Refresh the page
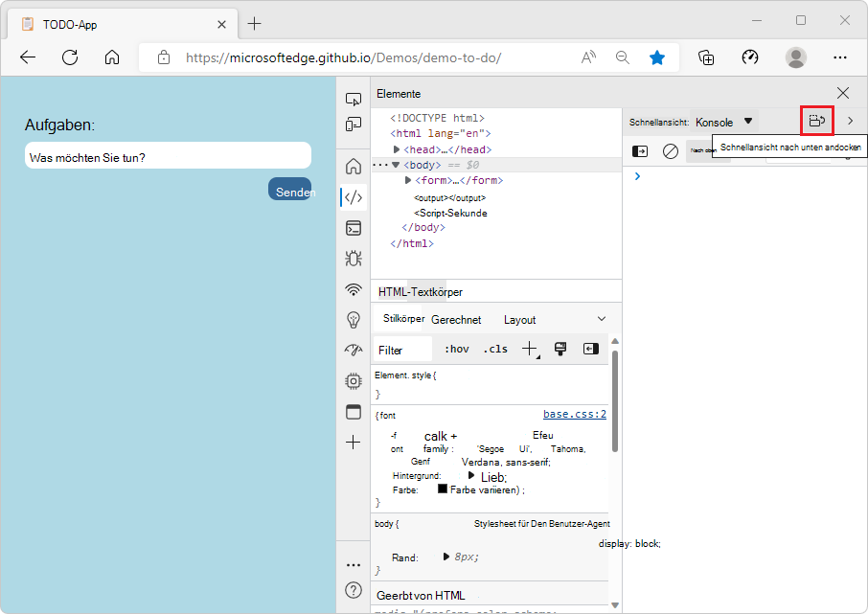This screenshot has width=868, height=614. (70, 57)
